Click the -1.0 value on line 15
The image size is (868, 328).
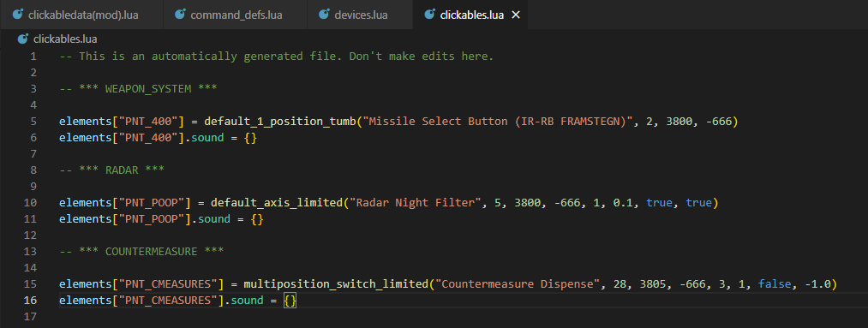click(817, 284)
